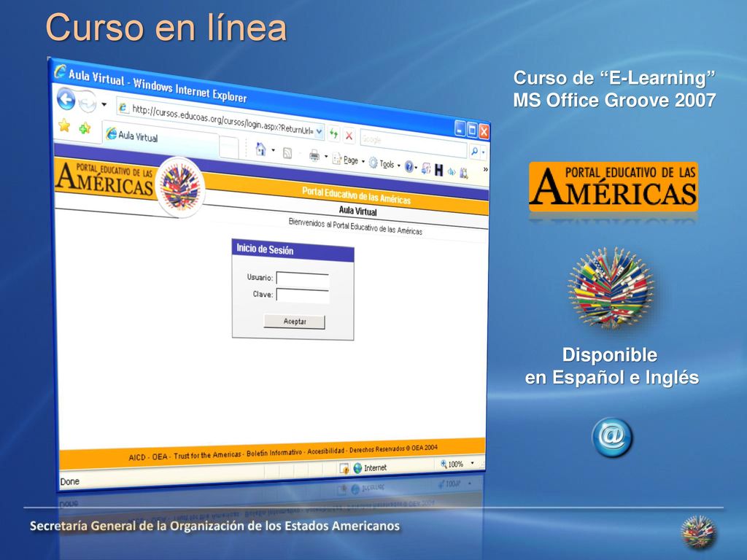Minimize the Internet Explorer window
Image resolution: width=747 pixels, height=560 pixels.
pyautogui.click(x=460, y=128)
